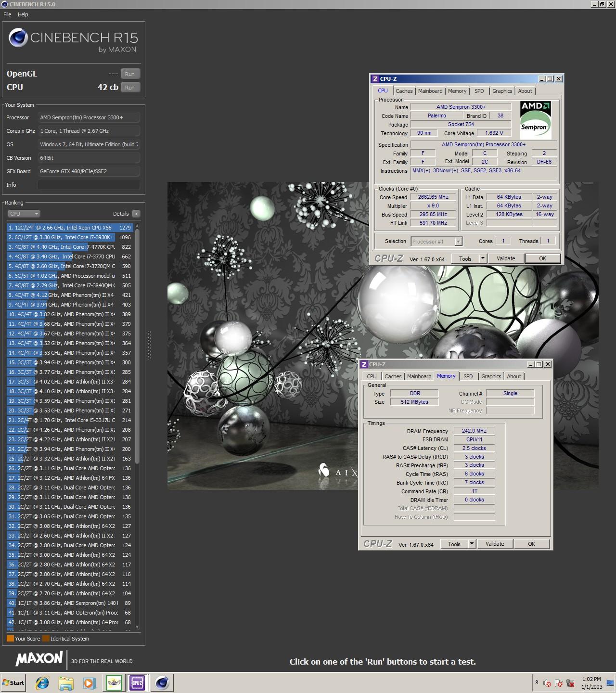
Task: Click the Cinebench logo icon in header
Action: coord(18,38)
